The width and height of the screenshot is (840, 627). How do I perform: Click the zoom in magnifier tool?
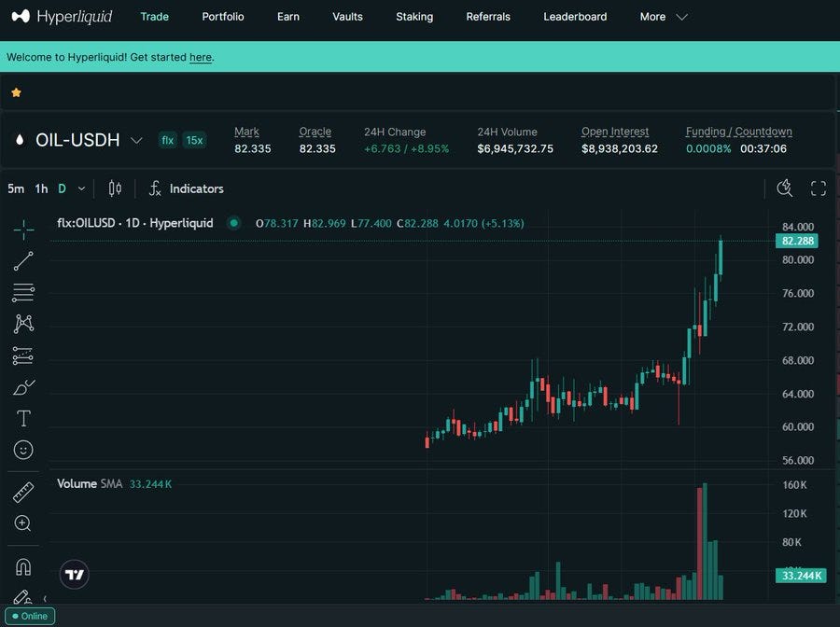pyautogui.click(x=23, y=523)
